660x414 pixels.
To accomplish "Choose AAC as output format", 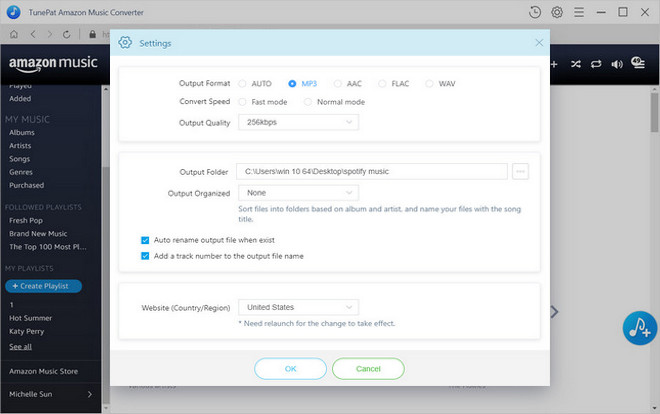I will click(339, 84).
